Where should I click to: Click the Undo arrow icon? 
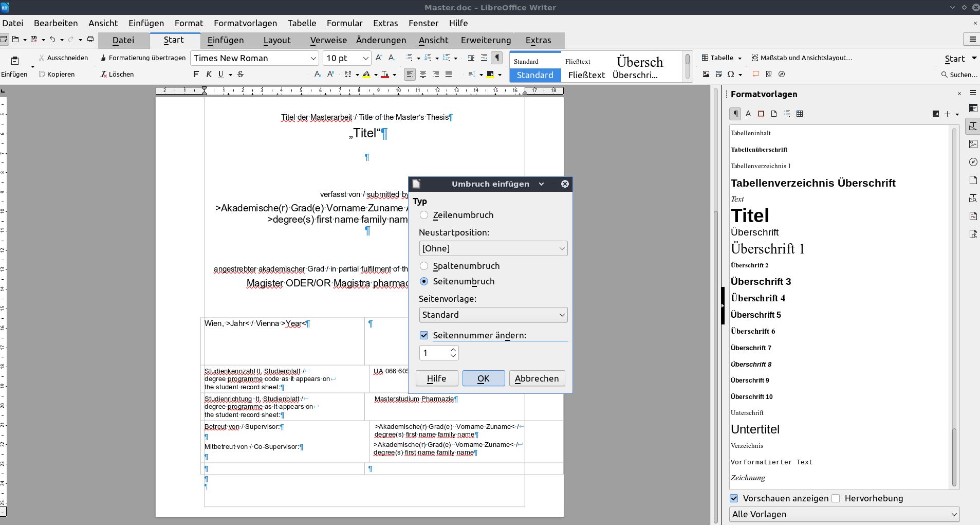tap(52, 40)
